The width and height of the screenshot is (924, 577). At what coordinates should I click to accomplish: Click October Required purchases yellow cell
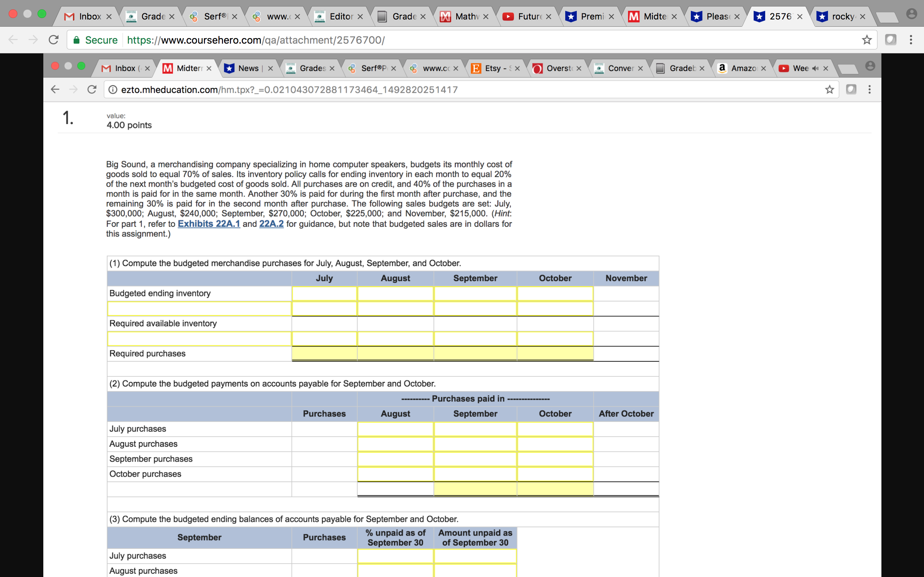[555, 353]
